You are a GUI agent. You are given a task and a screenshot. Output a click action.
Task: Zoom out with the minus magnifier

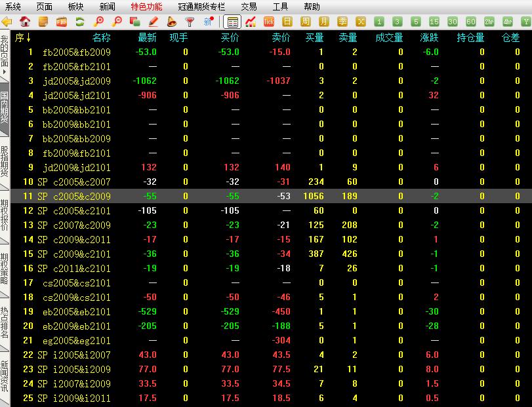pos(118,22)
